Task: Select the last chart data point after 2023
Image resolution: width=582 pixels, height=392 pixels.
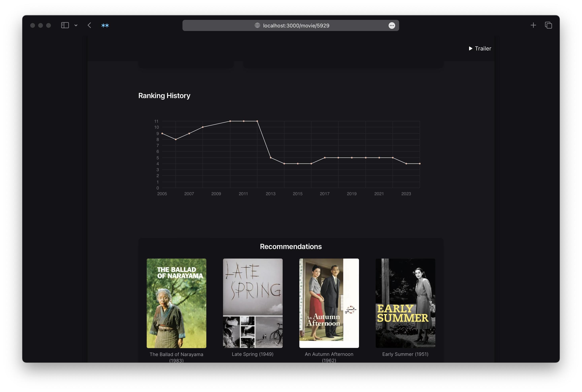Action: pos(420,164)
